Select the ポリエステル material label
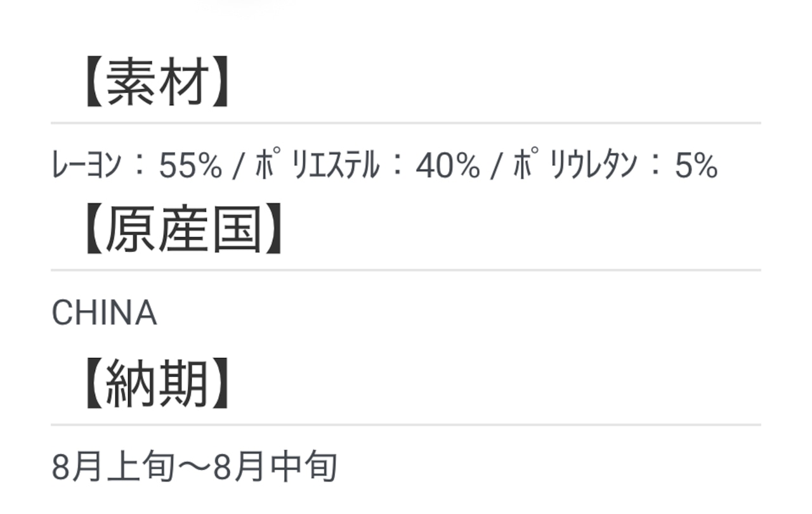This screenshot has width=812, height=514. 317,166
